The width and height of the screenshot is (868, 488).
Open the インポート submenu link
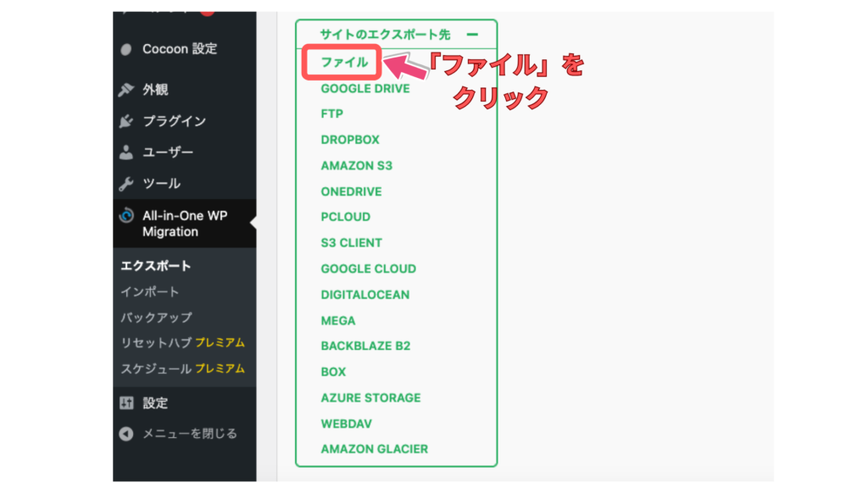pyautogui.click(x=150, y=291)
